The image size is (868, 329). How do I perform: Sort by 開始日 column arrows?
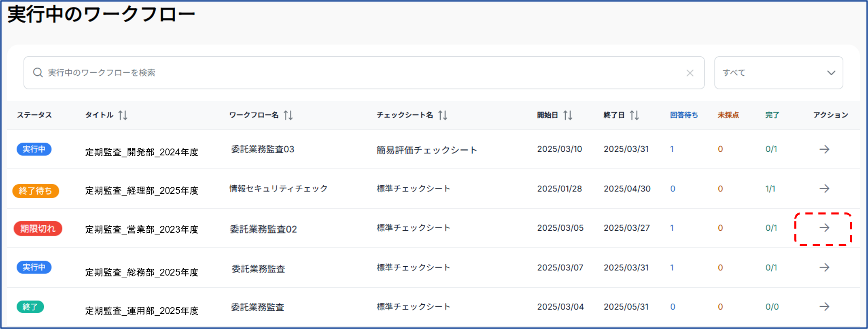pos(568,115)
